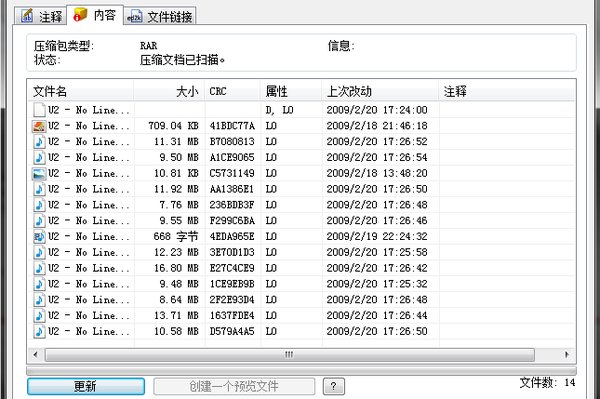Click music icon of 11.92 MB file
This screenshot has width=600, height=399.
coord(39,189)
